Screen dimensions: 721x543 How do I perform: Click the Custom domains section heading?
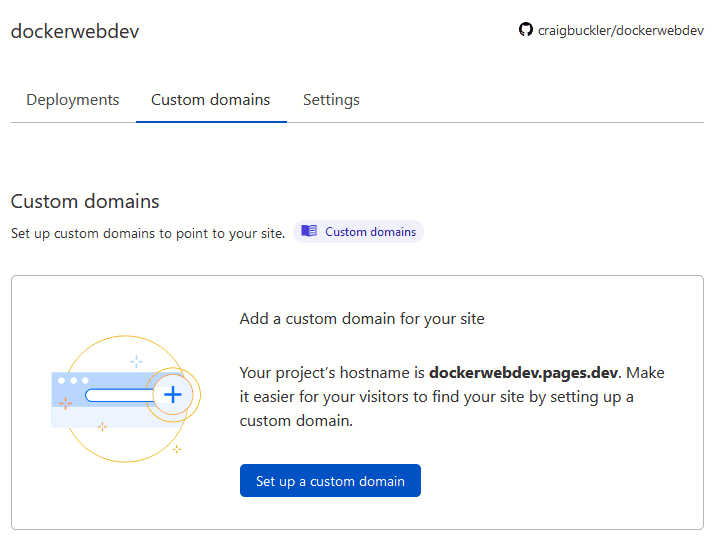pos(85,201)
